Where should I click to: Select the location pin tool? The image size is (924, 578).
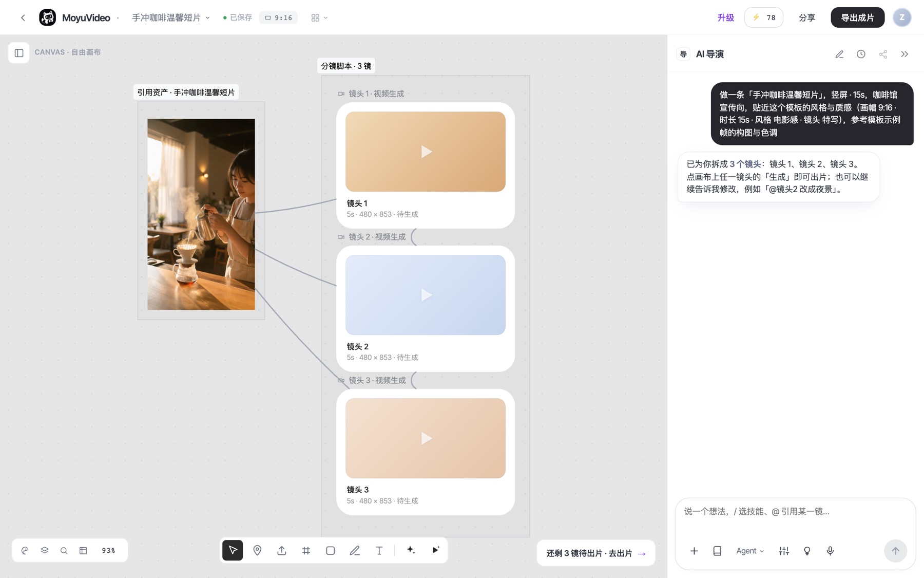pyautogui.click(x=257, y=550)
